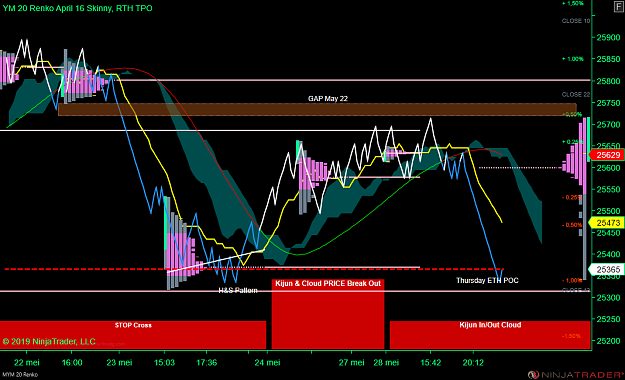Click the 25800 price axis label

608,81
